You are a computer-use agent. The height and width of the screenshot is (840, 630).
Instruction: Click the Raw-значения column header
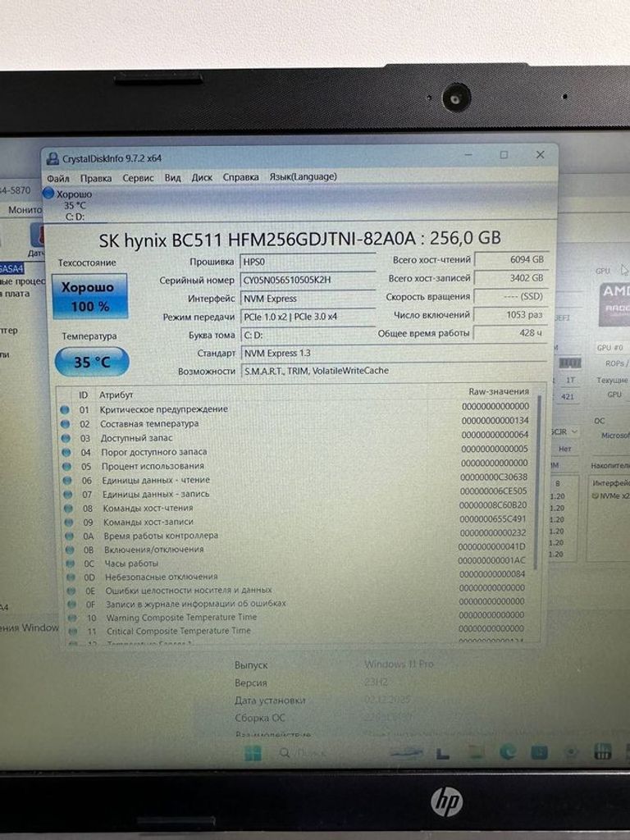tap(498, 391)
